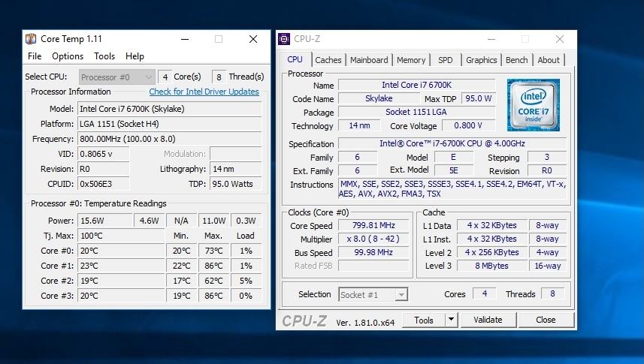Switch to the Graphics tab

click(482, 60)
